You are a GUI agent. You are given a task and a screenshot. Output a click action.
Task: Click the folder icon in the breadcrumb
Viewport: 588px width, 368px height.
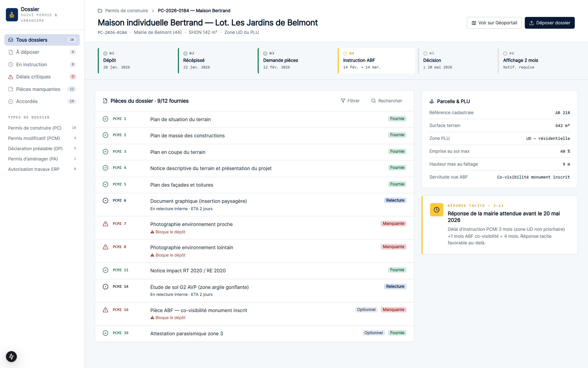click(100, 10)
